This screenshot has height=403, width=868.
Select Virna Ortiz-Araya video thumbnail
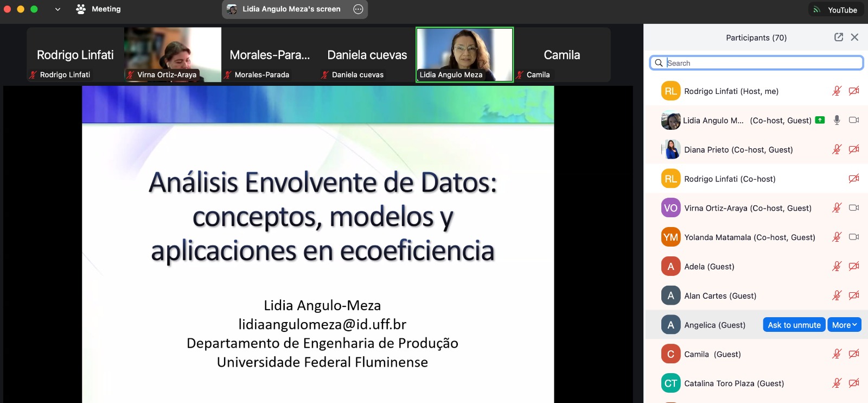pyautogui.click(x=173, y=55)
